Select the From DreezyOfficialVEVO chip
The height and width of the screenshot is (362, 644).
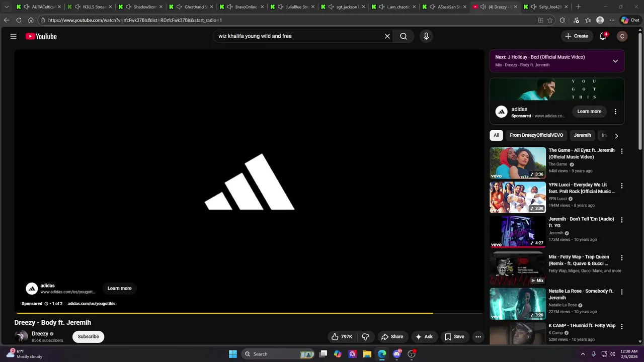(x=536, y=135)
